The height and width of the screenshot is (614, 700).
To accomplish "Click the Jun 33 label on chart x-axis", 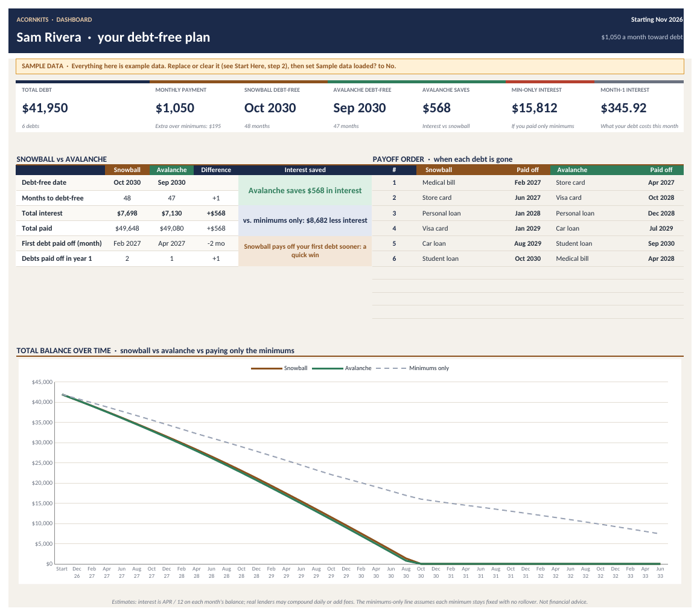I will [x=660, y=572].
